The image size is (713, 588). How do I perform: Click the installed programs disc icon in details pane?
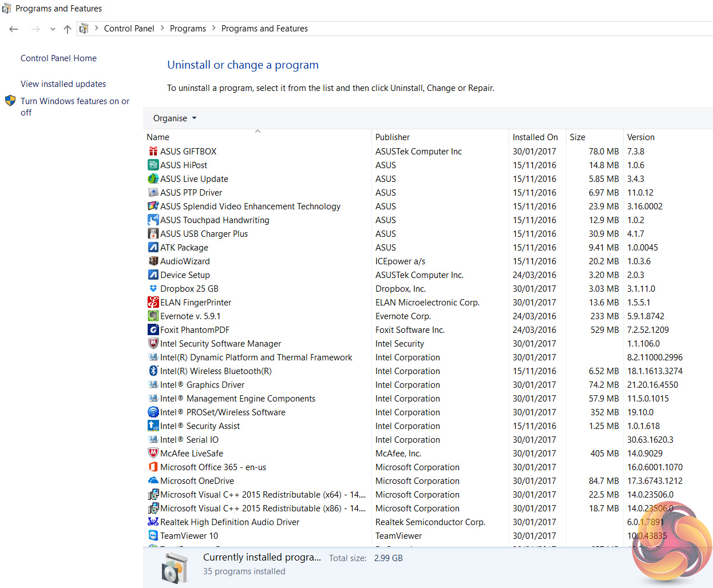174,568
